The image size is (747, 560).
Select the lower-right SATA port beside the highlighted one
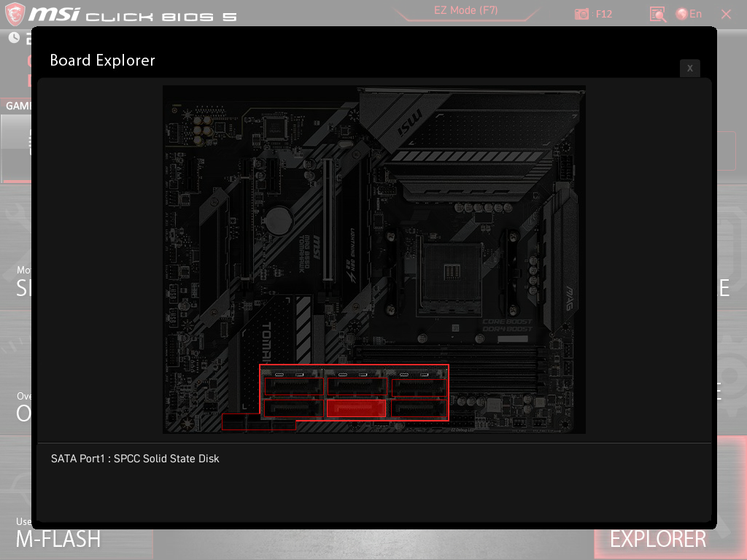point(419,408)
